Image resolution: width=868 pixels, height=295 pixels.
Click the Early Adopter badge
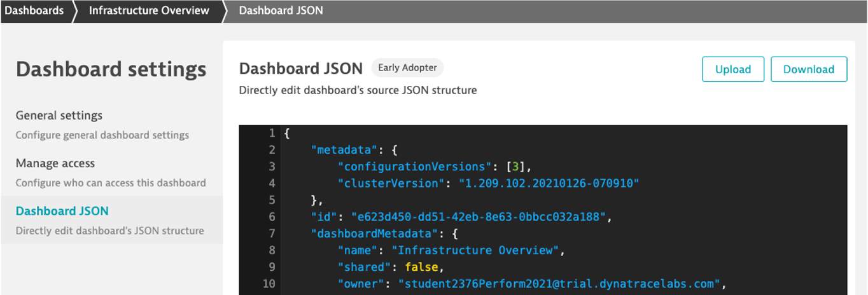(407, 67)
